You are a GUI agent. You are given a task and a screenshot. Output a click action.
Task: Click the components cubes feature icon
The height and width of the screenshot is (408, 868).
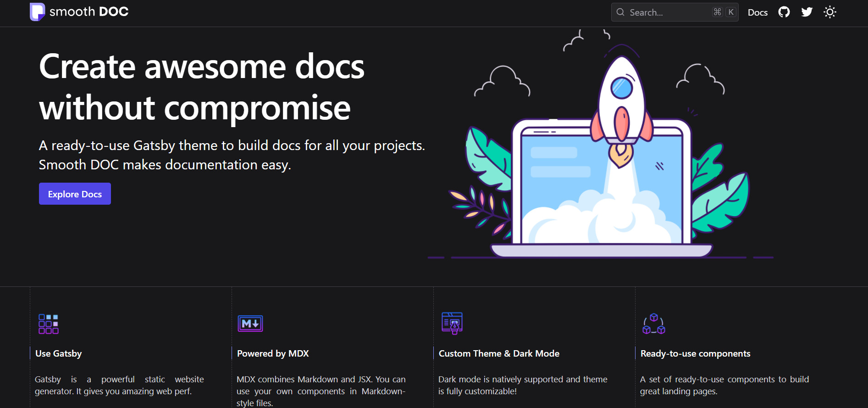(654, 324)
